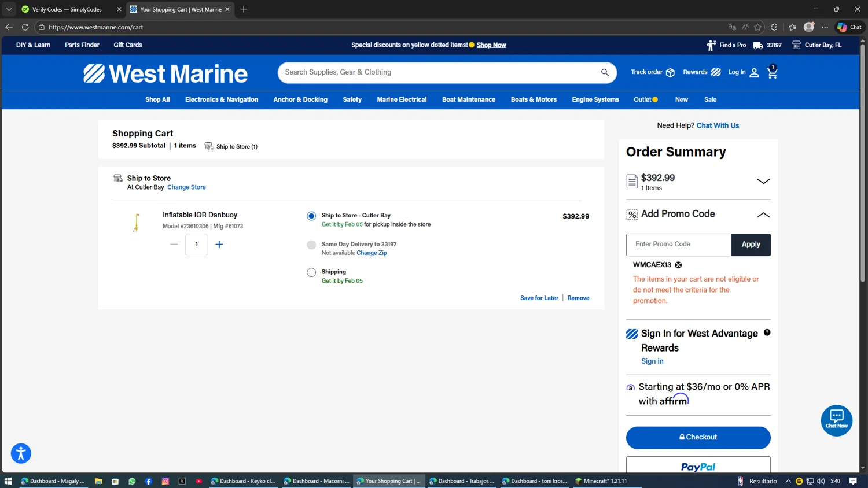The width and height of the screenshot is (868, 488).
Task: Click the Apply promo code button
Action: [751, 245]
